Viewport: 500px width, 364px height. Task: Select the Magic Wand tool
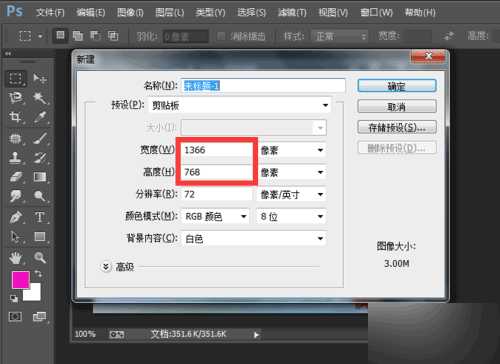pos(40,98)
